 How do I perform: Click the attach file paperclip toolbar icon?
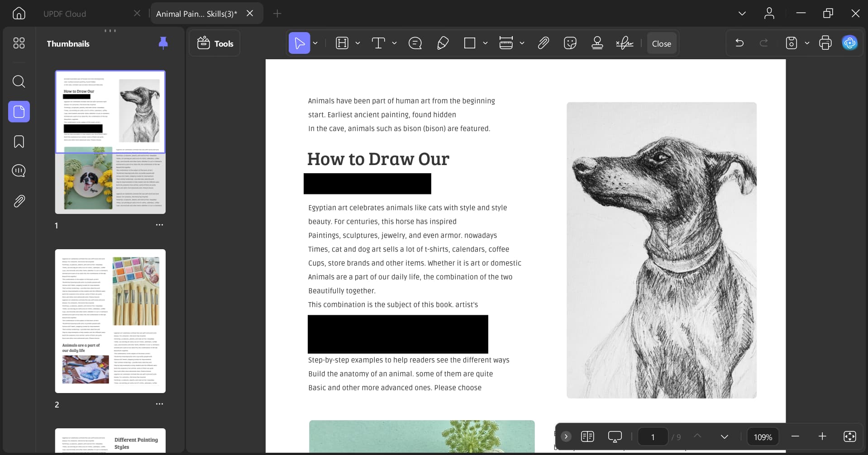tap(543, 43)
